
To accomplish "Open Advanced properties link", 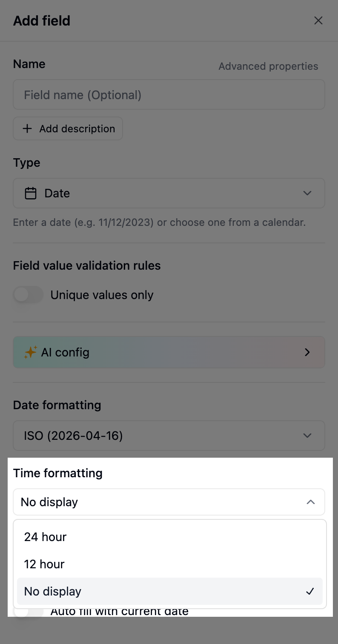I will pos(268,66).
